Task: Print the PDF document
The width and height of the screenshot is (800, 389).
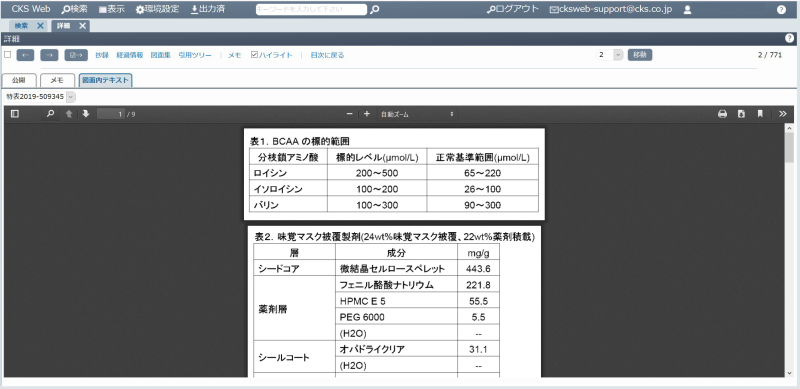Action: [x=722, y=114]
